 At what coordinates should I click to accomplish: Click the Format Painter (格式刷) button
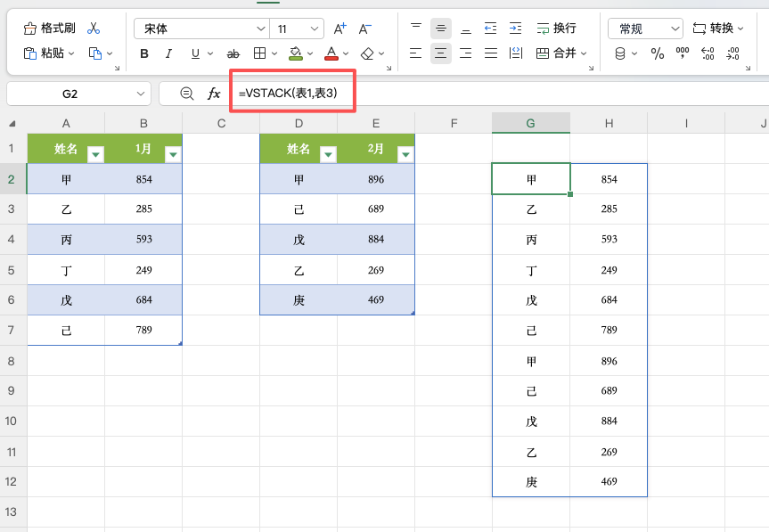pos(50,29)
